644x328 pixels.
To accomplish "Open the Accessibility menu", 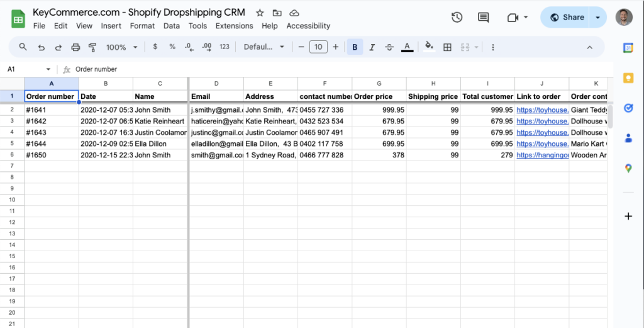I will click(x=308, y=26).
